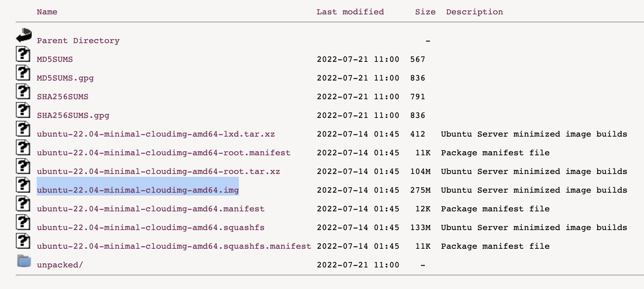Sort by Last modified column header

click(350, 12)
